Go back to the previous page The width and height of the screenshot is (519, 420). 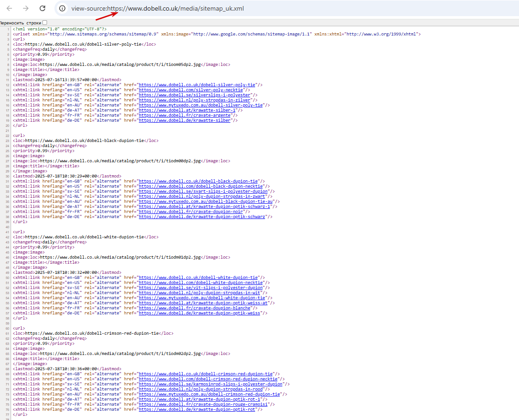pos(9,8)
